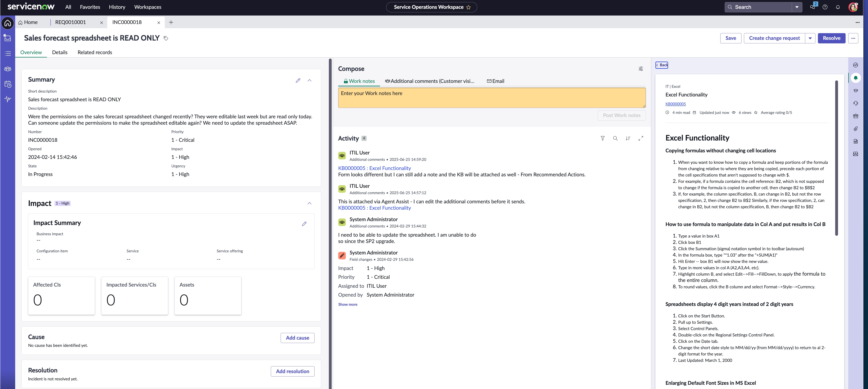Open people group icon in right rail

[855, 116]
